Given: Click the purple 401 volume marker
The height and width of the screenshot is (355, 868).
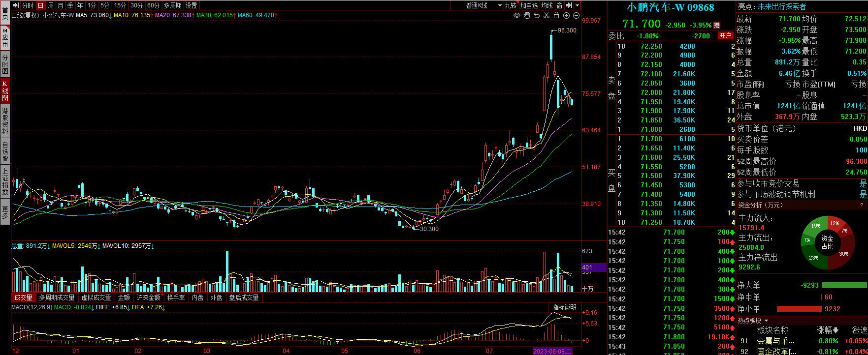Looking at the screenshot, I should [x=594, y=267].
